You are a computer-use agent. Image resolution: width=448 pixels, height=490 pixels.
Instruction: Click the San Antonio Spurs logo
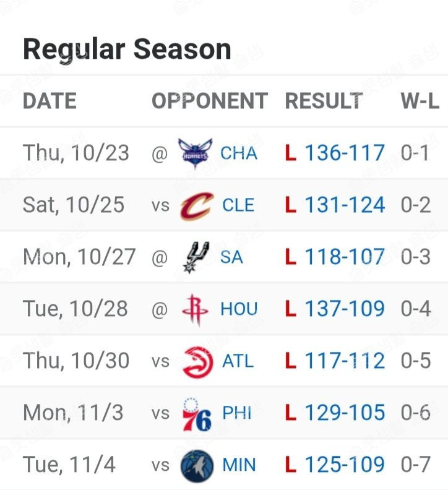tap(196, 257)
